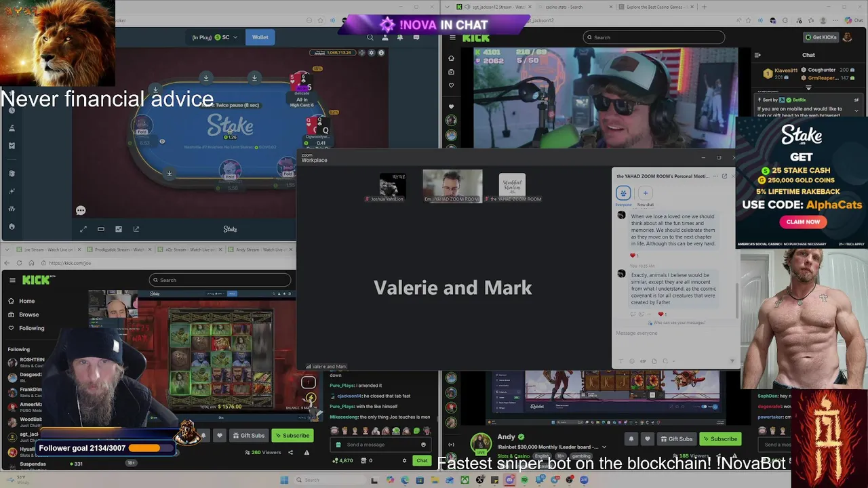
Task: Open more options dots in Zoom chat header
Action: pos(714,176)
